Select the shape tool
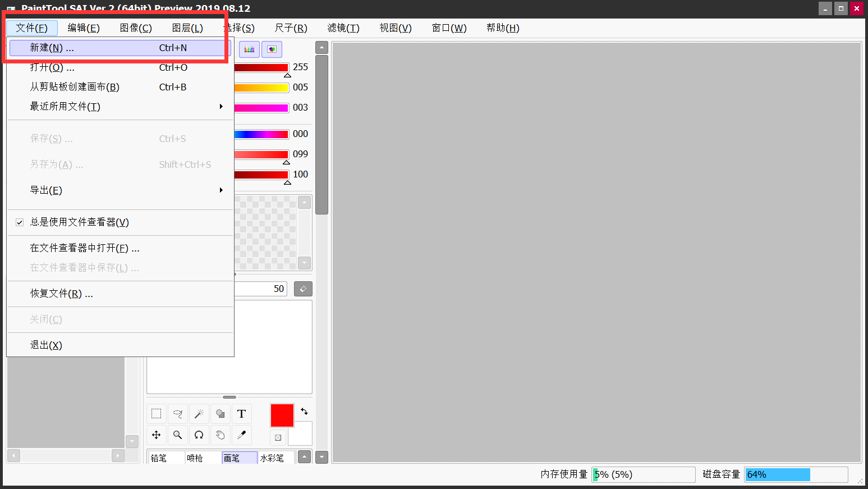 point(221,414)
